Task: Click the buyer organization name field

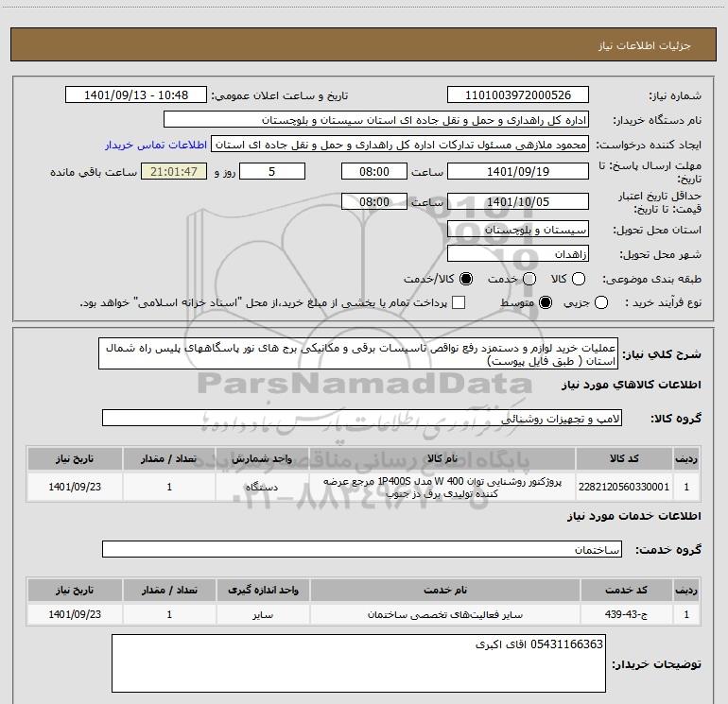Action: (376, 120)
